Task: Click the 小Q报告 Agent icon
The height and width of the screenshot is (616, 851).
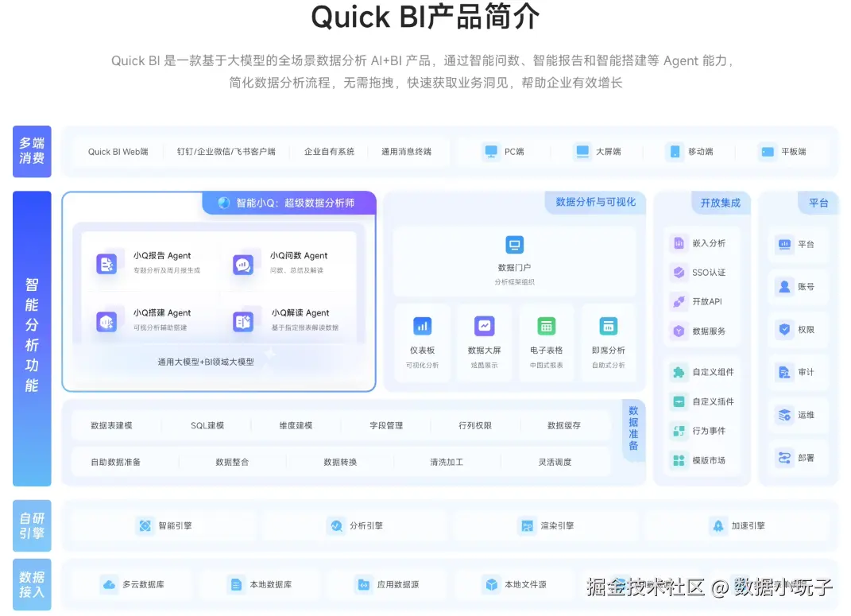Action: coord(106,265)
